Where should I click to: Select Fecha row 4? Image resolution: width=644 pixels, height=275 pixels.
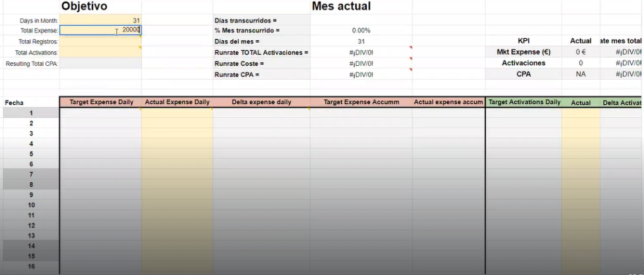point(31,143)
